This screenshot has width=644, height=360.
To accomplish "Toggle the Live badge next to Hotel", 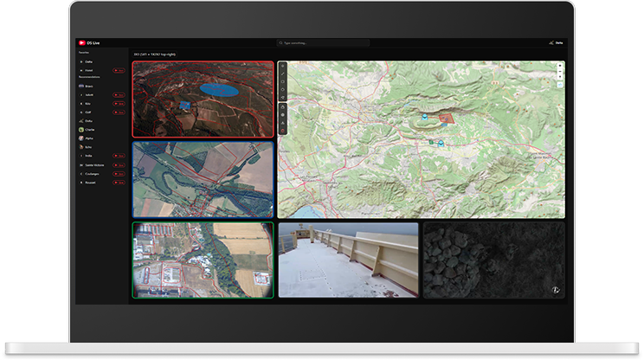I will click(118, 70).
